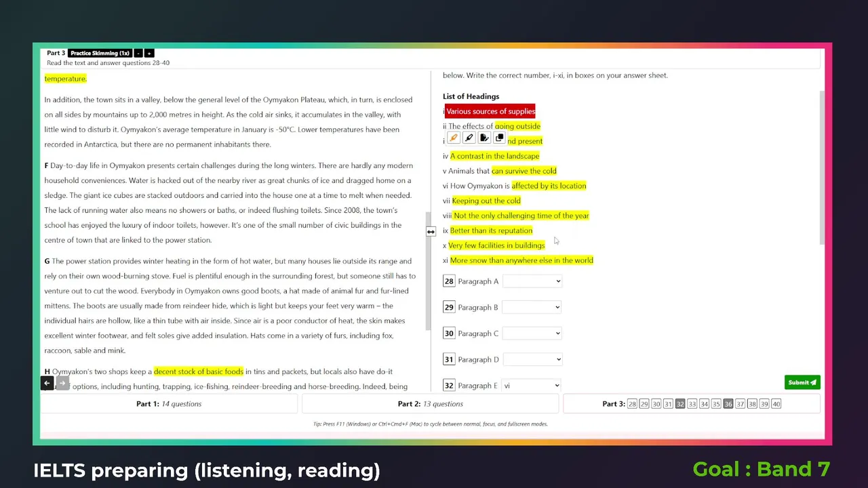Click the black marker pen icon in popup
868x488 pixels.
(469, 138)
